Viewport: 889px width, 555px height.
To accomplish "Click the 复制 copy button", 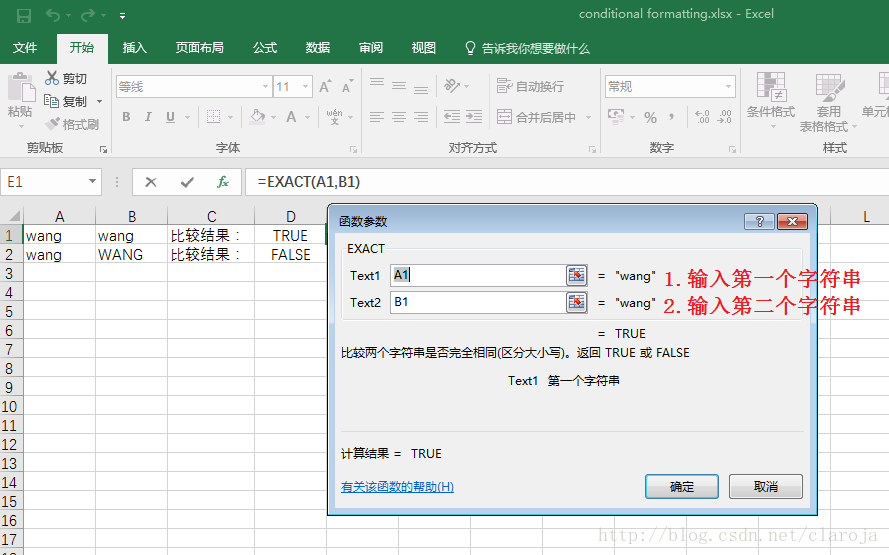I will click(x=66, y=101).
